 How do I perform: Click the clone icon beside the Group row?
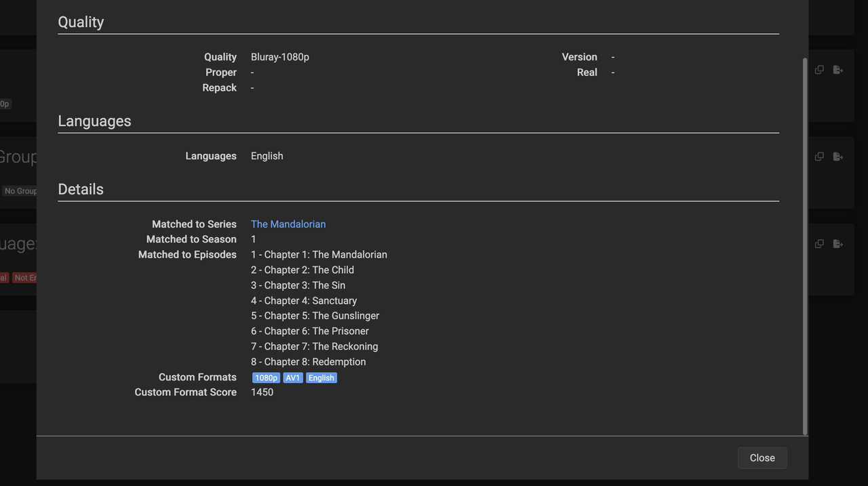coord(819,157)
